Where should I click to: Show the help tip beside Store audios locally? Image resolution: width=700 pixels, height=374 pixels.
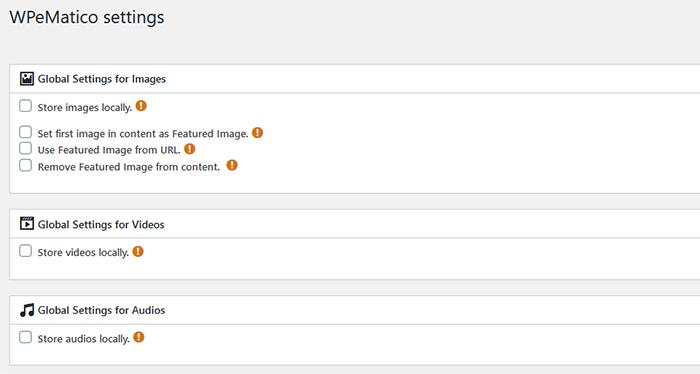(139, 337)
